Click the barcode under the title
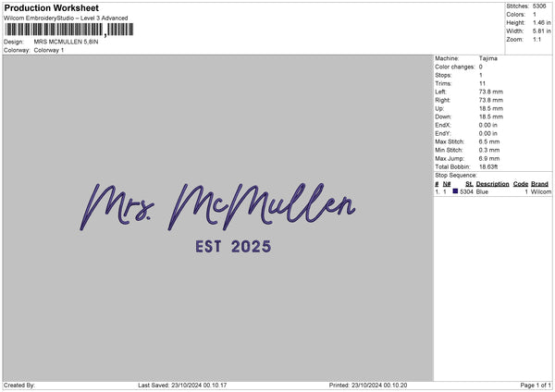This screenshot has width=555, height=392. click(x=69, y=30)
